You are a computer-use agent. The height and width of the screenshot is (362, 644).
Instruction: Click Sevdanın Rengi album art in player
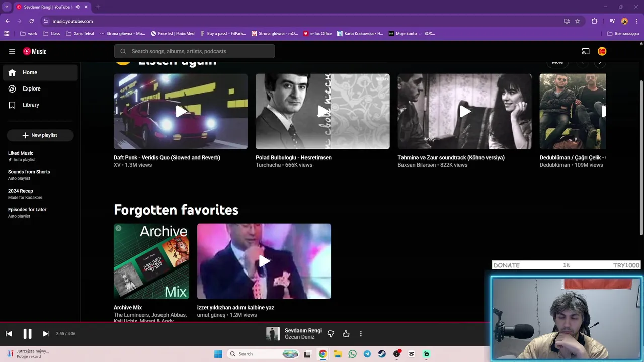coord(273,334)
